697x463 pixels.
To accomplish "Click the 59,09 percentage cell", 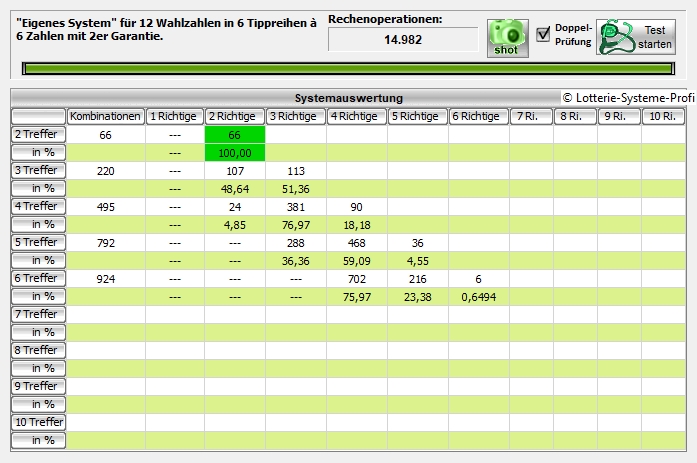I will point(357,261).
